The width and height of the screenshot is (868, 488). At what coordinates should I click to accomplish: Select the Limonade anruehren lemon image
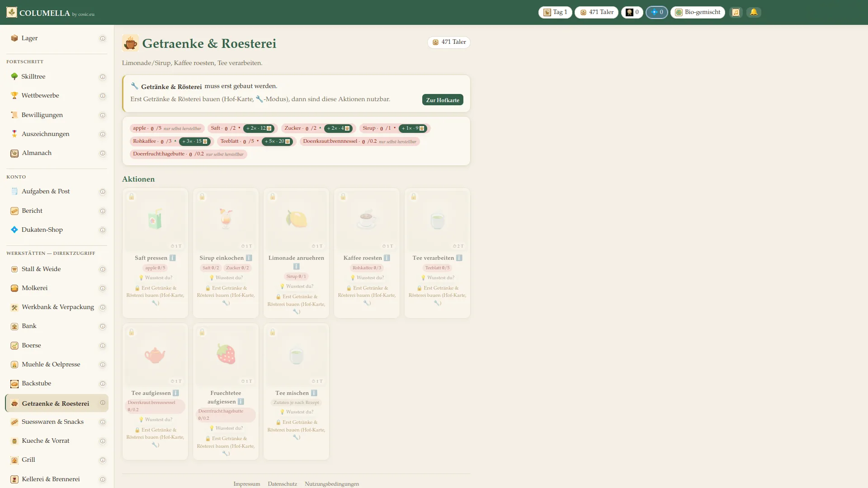(x=296, y=220)
